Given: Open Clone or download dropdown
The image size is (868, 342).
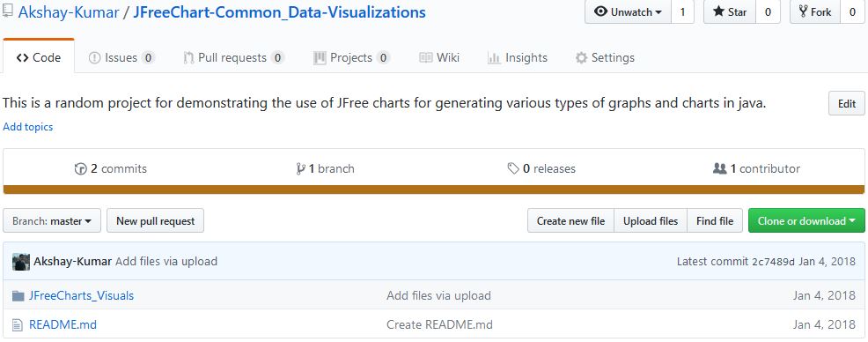Looking at the screenshot, I should click(x=806, y=220).
